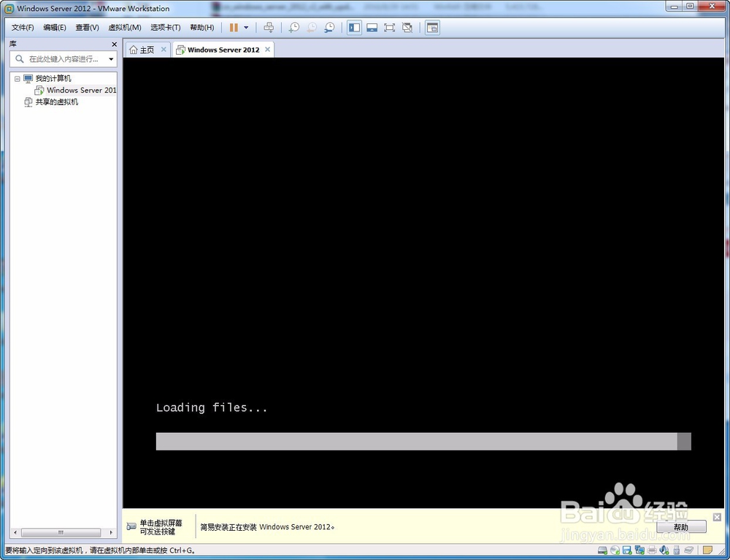Toggle the thumbnail bar view
Screen dimensions: 730x560
[372, 28]
